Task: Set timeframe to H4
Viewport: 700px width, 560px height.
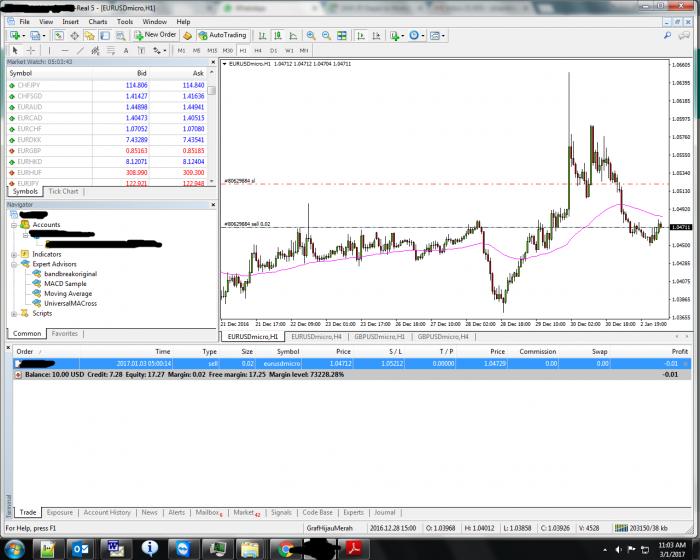Action: [258, 50]
